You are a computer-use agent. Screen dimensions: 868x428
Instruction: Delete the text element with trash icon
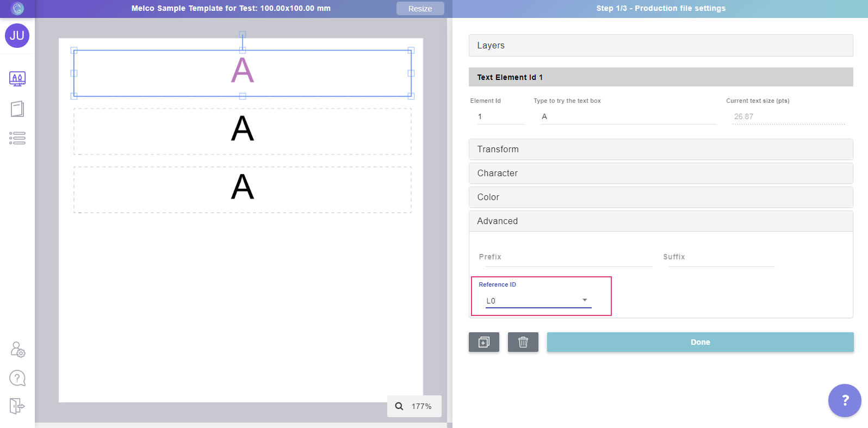[x=523, y=342]
